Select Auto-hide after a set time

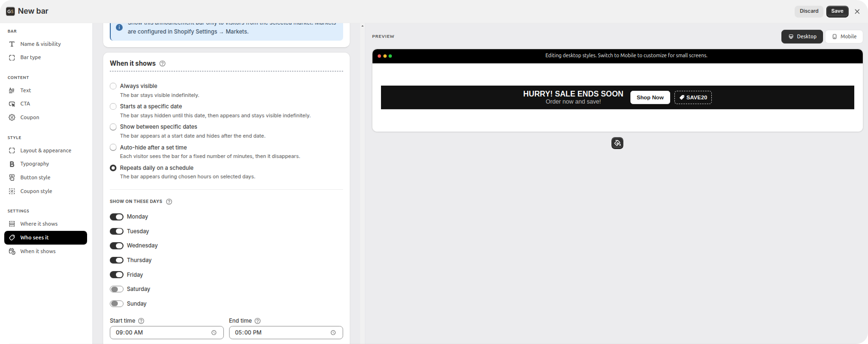(113, 148)
